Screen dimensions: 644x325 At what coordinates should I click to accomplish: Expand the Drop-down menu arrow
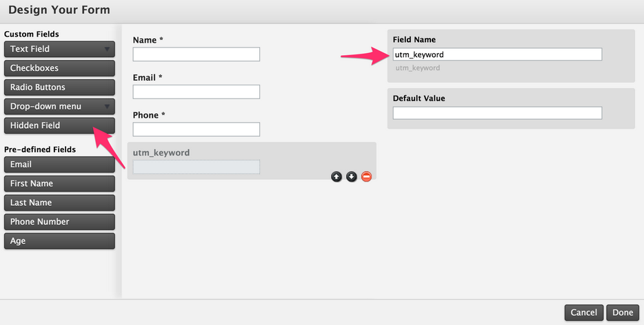click(x=107, y=107)
